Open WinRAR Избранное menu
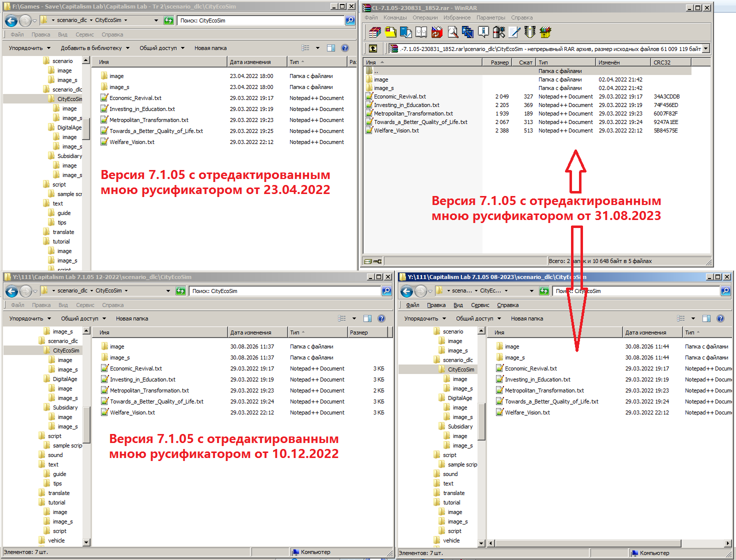This screenshot has height=560, width=736. (x=457, y=17)
